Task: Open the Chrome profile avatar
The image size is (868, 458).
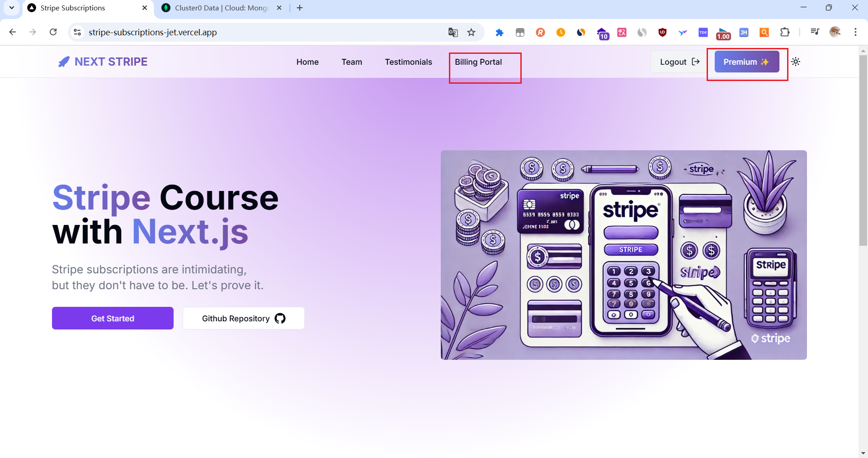Action: point(835,32)
